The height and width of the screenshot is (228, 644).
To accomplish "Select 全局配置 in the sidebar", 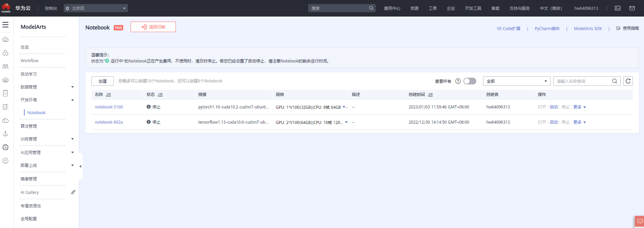I will [x=29, y=219].
